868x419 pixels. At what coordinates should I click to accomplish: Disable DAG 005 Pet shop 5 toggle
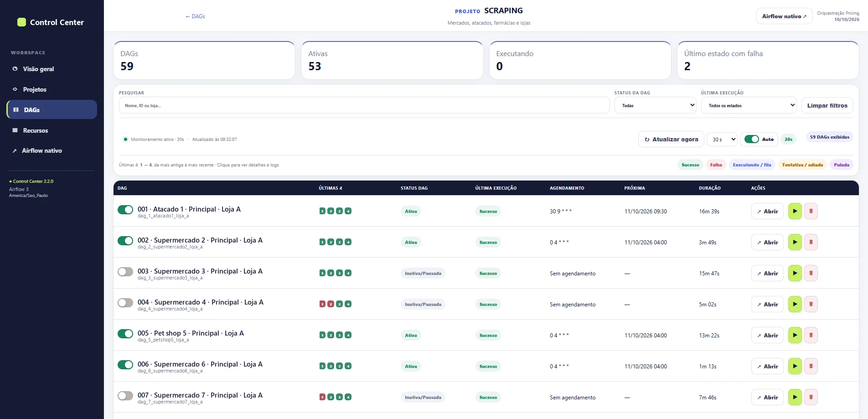click(x=125, y=334)
